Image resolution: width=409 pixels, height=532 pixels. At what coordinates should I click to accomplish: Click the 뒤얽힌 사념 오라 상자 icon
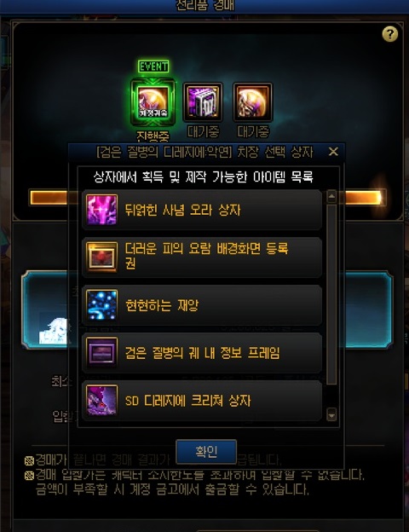coord(101,210)
